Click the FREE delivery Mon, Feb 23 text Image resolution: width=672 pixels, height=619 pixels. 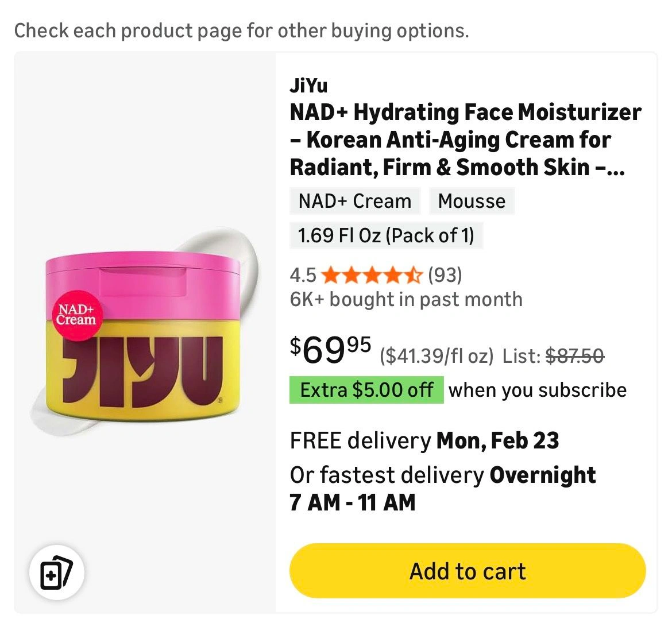point(424,440)
